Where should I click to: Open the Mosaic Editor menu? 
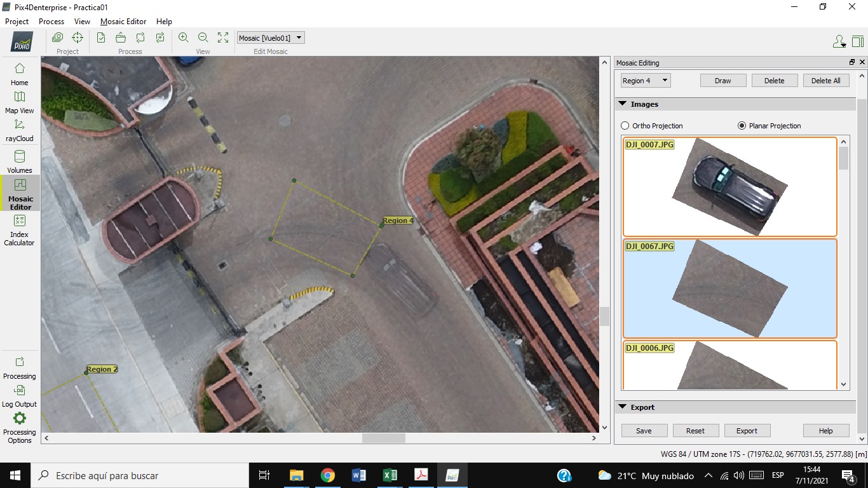(x=123, y=22)
